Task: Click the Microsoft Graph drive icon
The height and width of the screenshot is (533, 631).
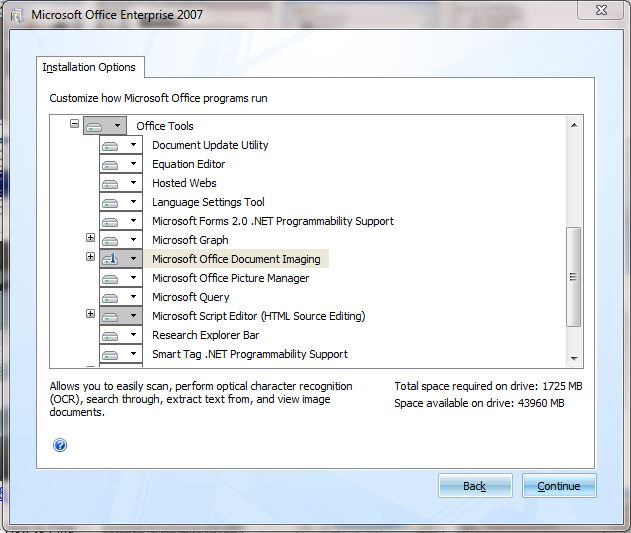Action: point(110,241)
